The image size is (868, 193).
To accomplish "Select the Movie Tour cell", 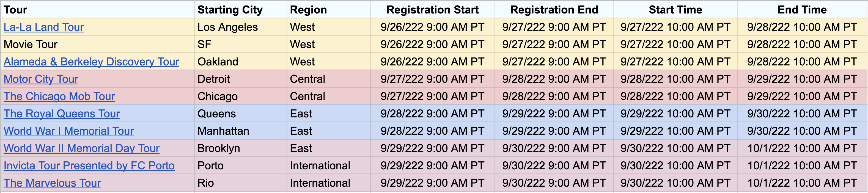I will click(97, 44).
